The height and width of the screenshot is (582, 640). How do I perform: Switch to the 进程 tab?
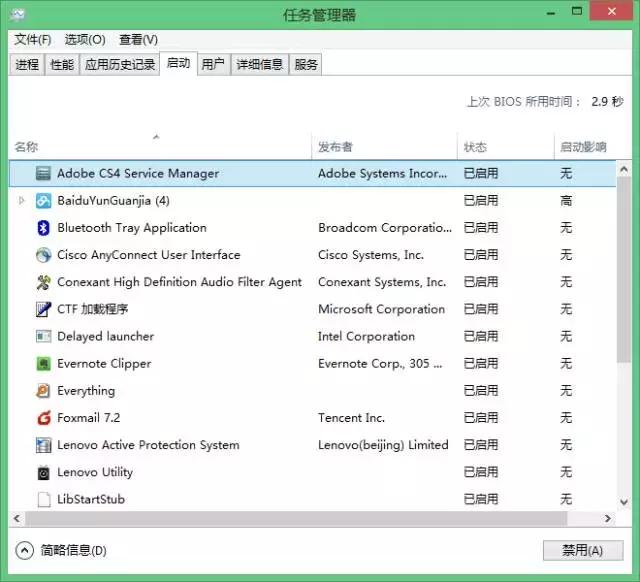(x=27, y=64)
